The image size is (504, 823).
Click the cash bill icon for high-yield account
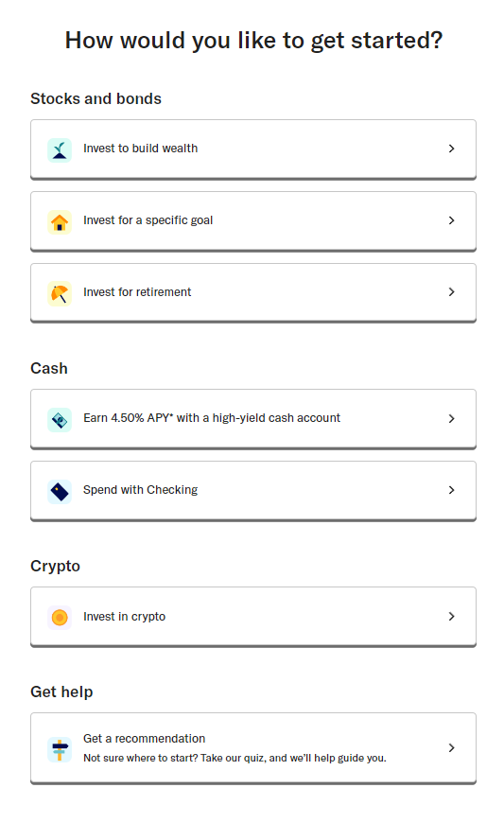[x=60, y=419]
